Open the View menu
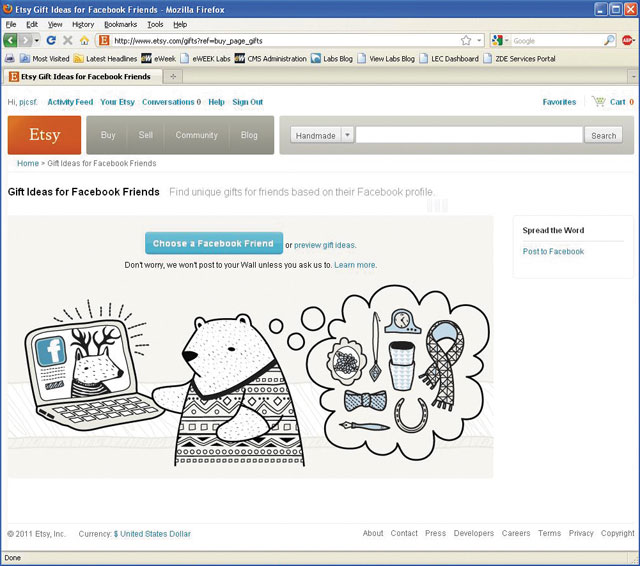640x566 pixels. [x=55, y=24]
